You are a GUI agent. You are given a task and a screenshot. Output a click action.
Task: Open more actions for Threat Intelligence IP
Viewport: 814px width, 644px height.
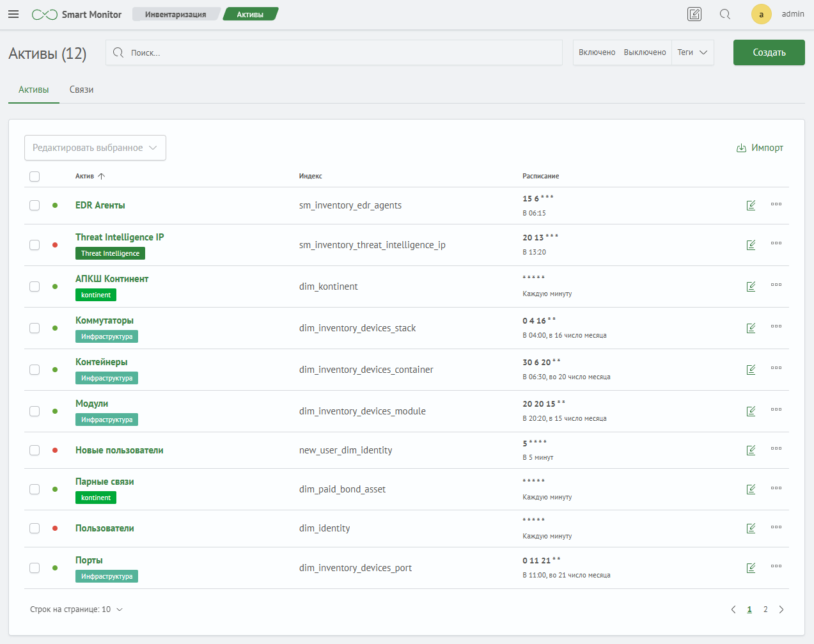pyautogui.click(x=776, y=243)
